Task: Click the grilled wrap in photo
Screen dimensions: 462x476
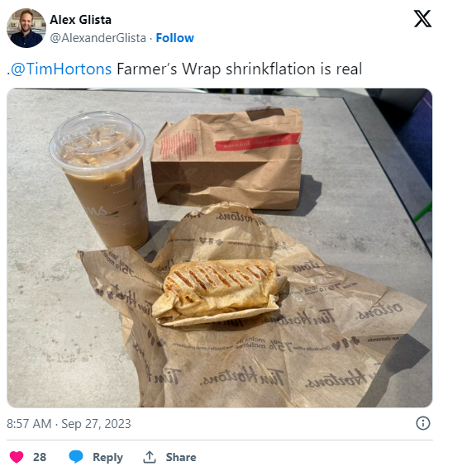Action: [218, 292]
